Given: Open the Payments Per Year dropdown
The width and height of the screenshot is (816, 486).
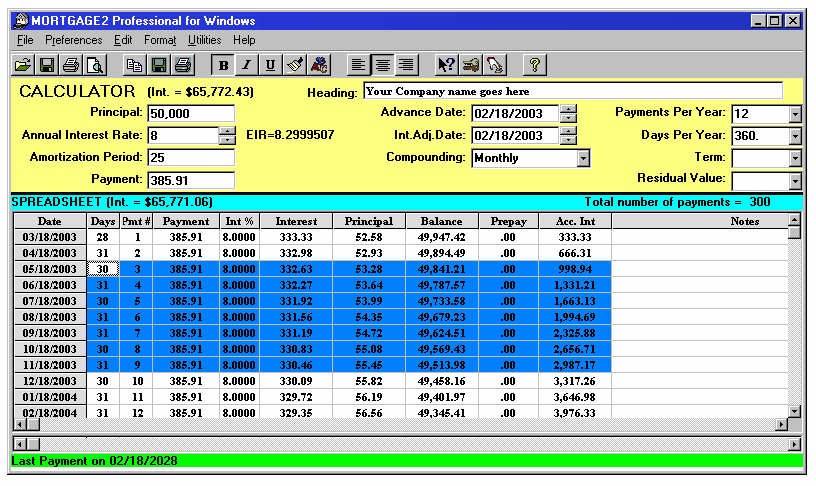Looking at the screenshot, I should pos(795,113).
